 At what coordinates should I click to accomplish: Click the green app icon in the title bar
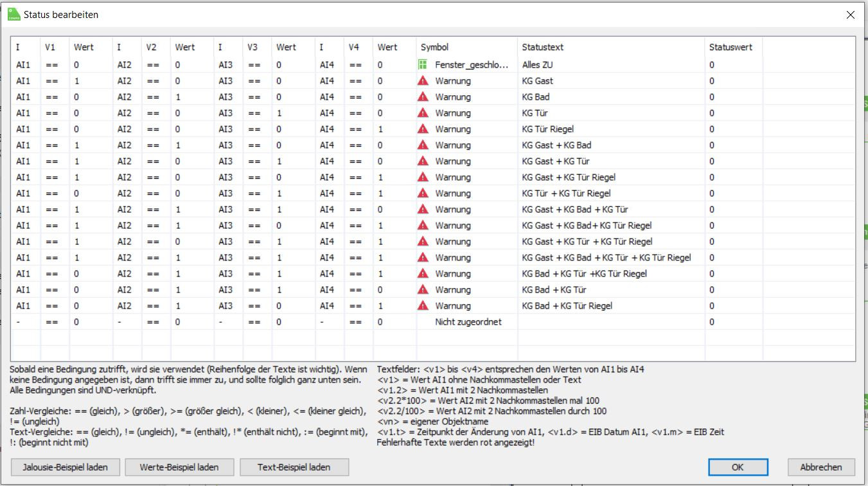(14, 14)
